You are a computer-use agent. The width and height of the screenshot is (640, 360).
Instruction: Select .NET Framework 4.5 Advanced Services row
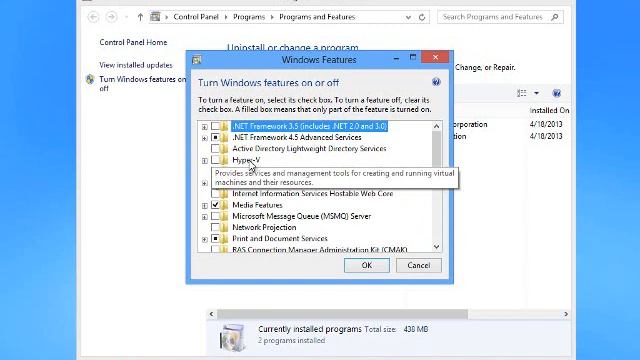[297, 138]
